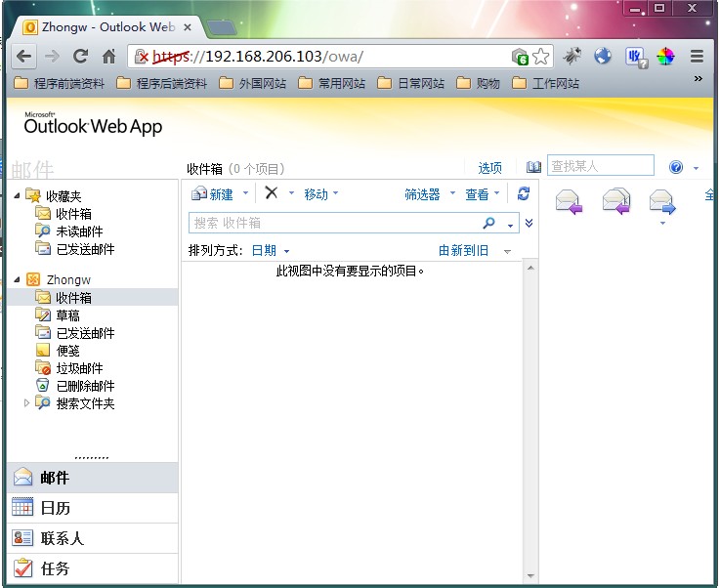Open the 移动 move menu
Screen dimensions: 720x588
coord(321,194)
